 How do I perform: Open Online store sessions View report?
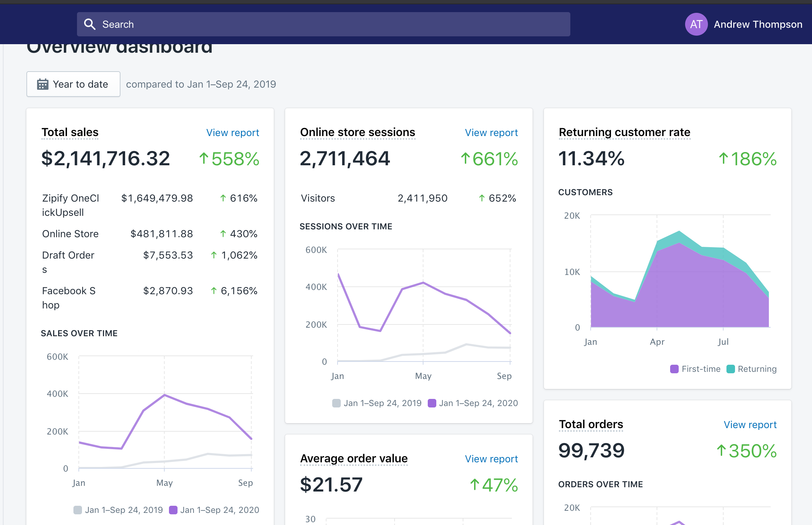491,133
